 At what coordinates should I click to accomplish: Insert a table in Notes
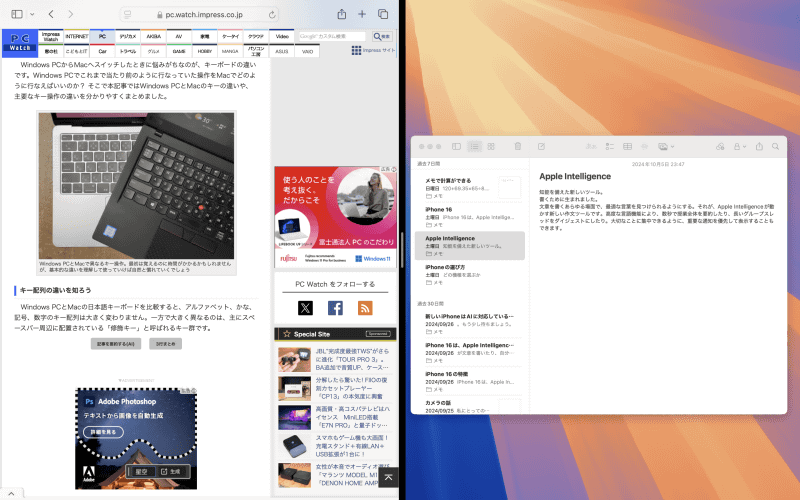628,146
